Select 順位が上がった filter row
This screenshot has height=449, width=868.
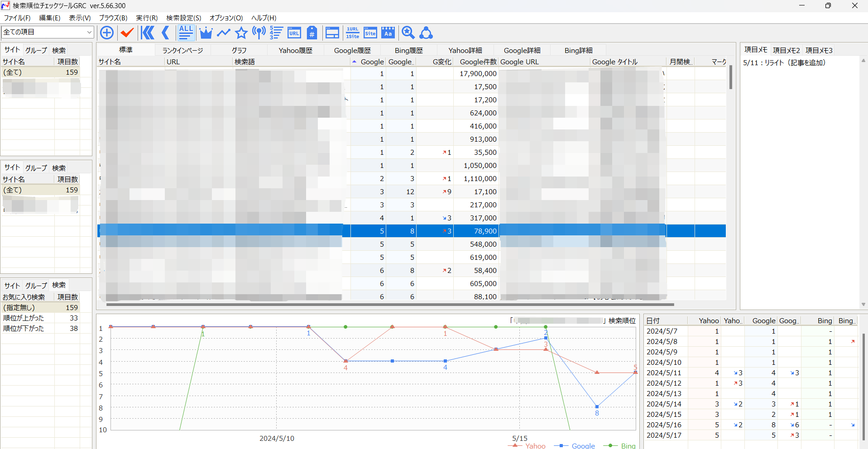coord(41,318)
